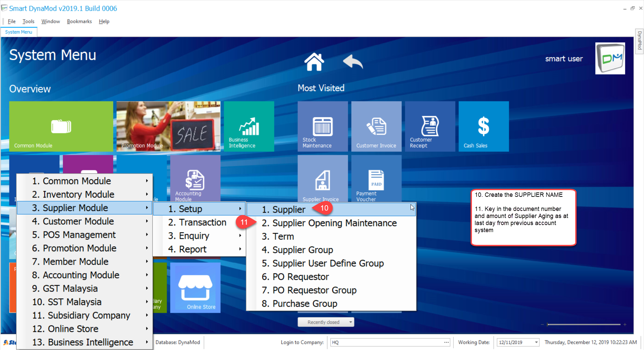Adjust the tile zoom slider

[584, 324]
